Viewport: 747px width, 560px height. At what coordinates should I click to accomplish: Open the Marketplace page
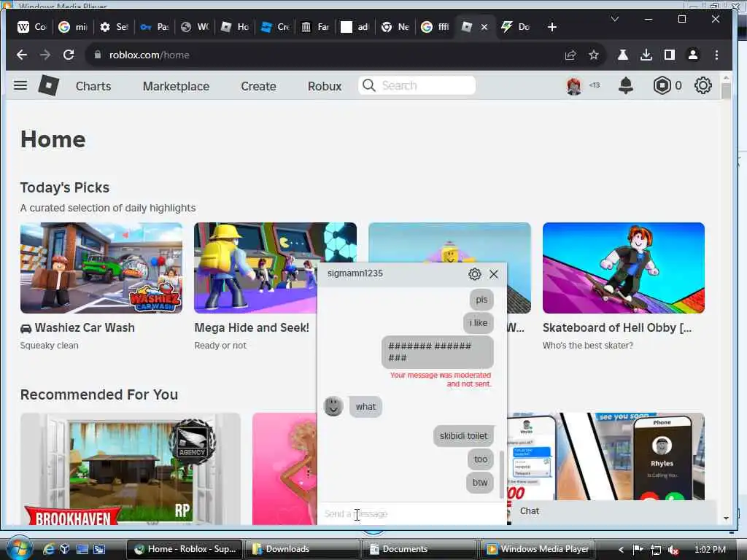(x=176, y=86)
